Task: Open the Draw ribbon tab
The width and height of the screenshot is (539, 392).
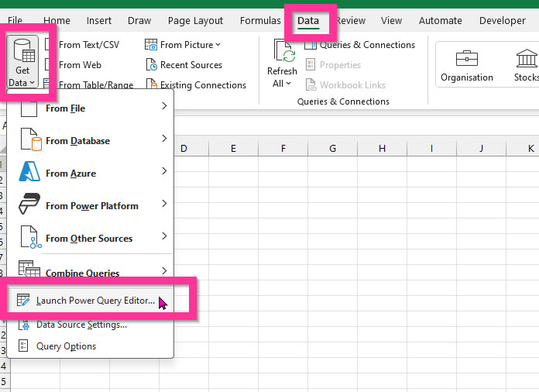Action: click(139, 21)
